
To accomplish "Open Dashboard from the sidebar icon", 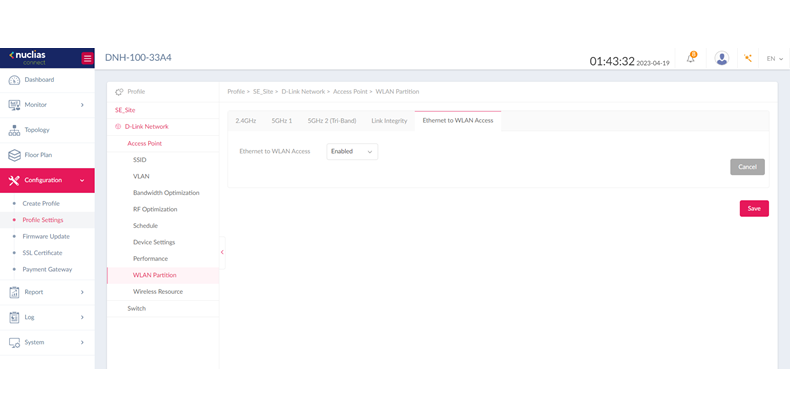I will [14, 80].
